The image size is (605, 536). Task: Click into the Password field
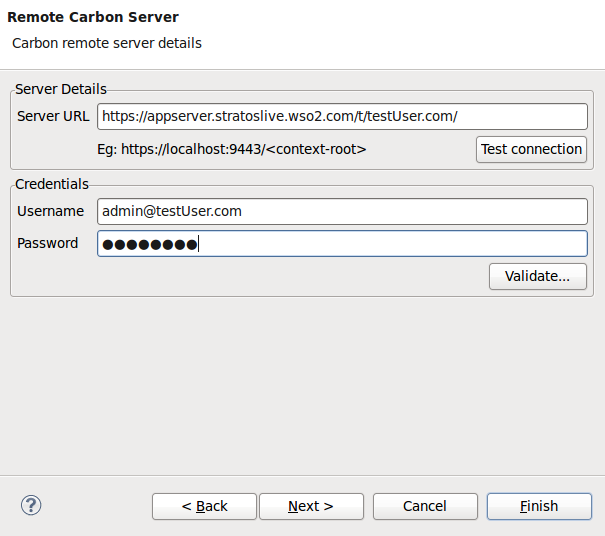pyautogui.click(x=342, y=243)
